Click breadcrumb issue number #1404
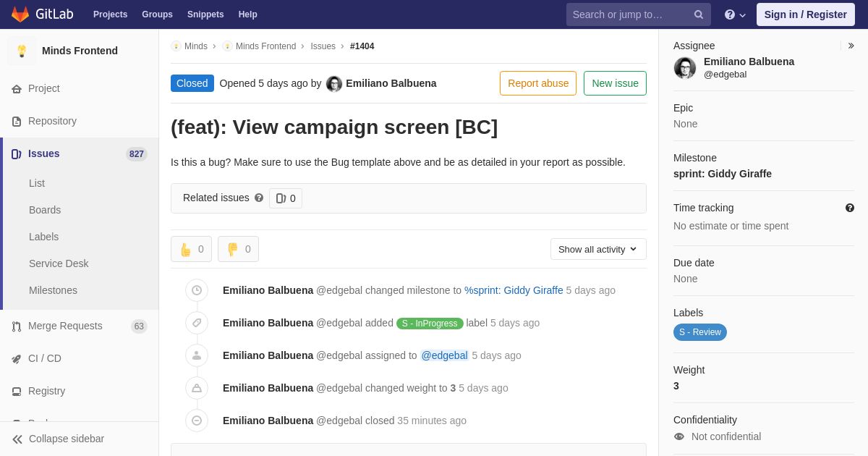Viewport: 868px width, 456px height. click(362, 46)
